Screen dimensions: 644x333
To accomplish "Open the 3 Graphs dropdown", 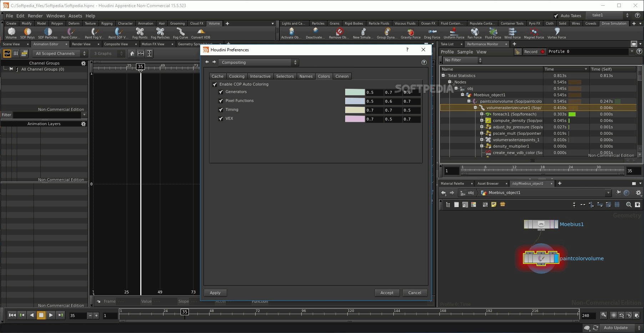I will point(107,53).
